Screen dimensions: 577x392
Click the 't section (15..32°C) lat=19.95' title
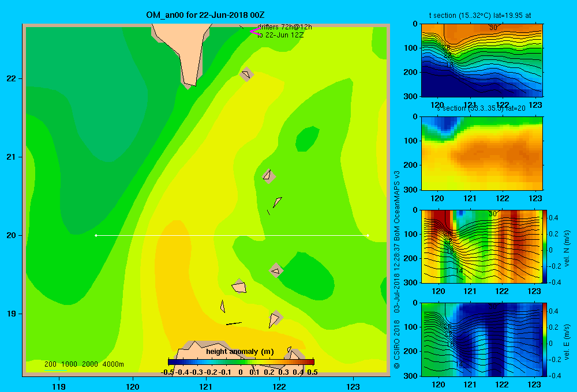480,16
